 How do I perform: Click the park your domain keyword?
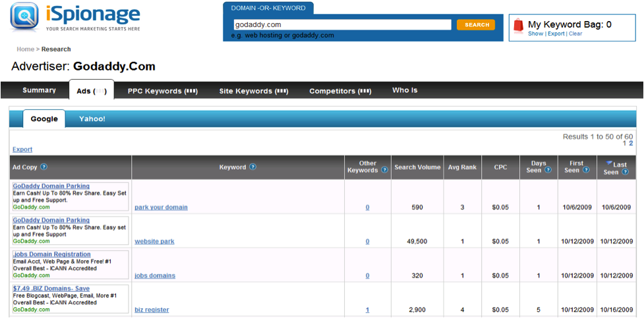coord(161,207)
